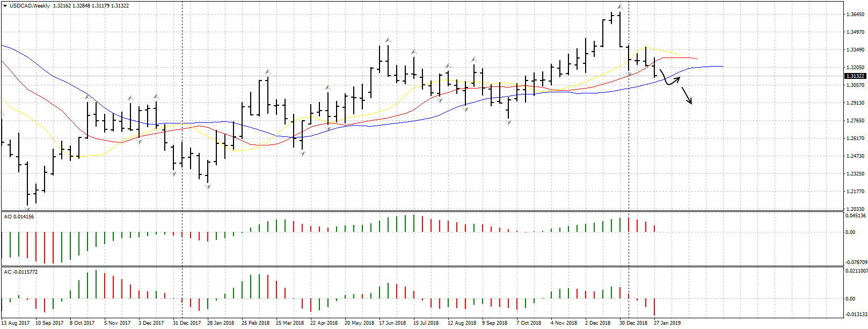Screen dimensions: 868x329
Task: Click the down fractal under the September 2018 low
Action: tap(508, 123)
